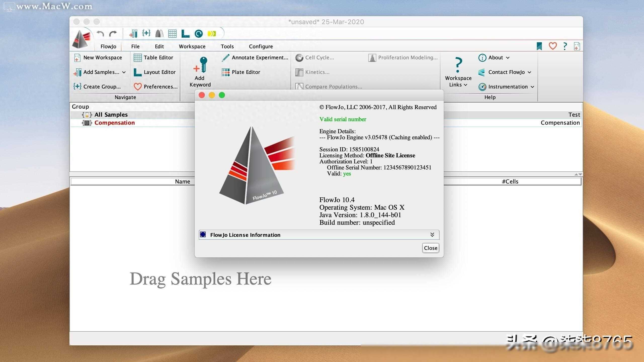Click the collapse arrows above #Cells column

(578, 174)
